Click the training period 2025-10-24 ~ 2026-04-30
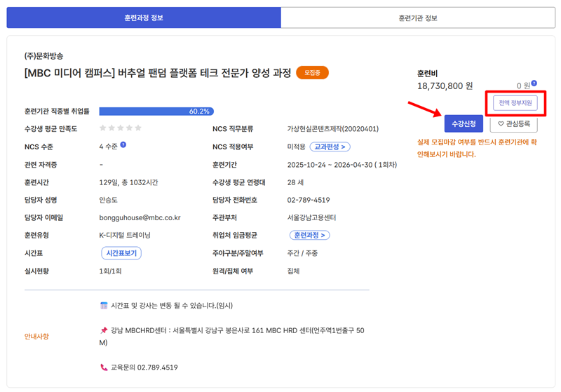The width and height of the screenshot is (561, 392). (342, 165)
